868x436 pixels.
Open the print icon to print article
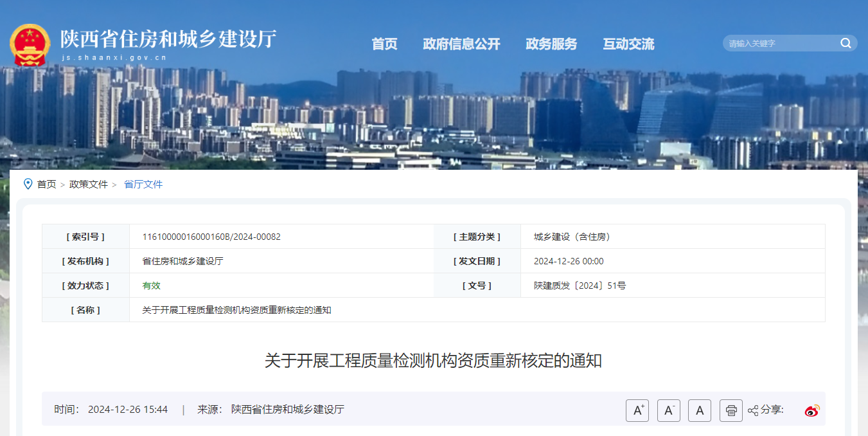click(731, 410)
